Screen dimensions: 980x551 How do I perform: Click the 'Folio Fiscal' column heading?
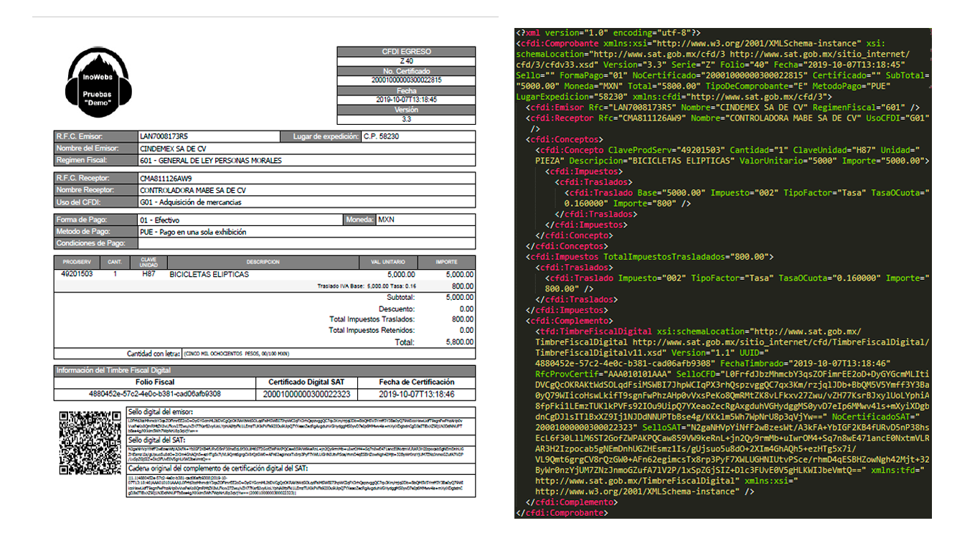[x=155, y=382]
